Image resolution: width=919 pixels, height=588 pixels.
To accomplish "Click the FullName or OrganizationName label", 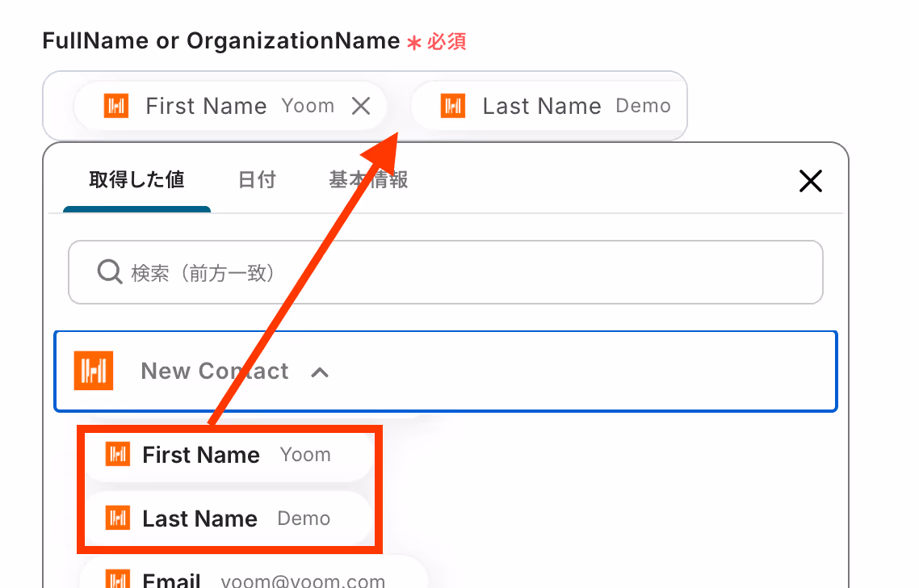I will [x=221, y=41].
